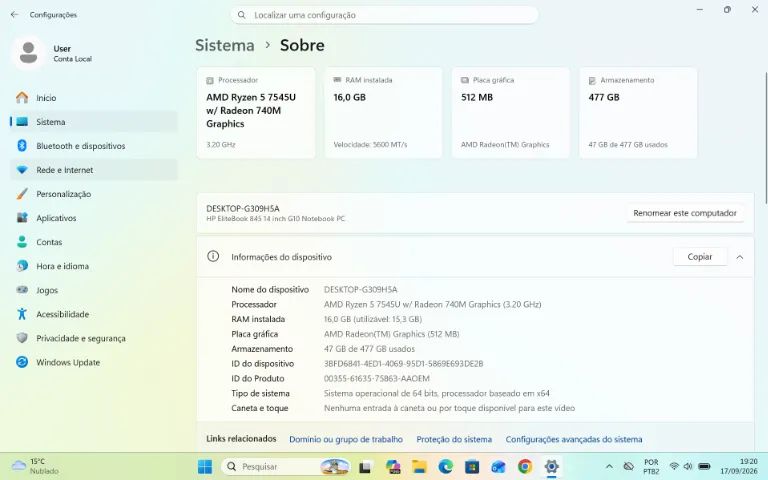Click the "16,0 GB (utilizável: 15,3 GB)" value
768x480 pixels.
[x=373, y=319]
